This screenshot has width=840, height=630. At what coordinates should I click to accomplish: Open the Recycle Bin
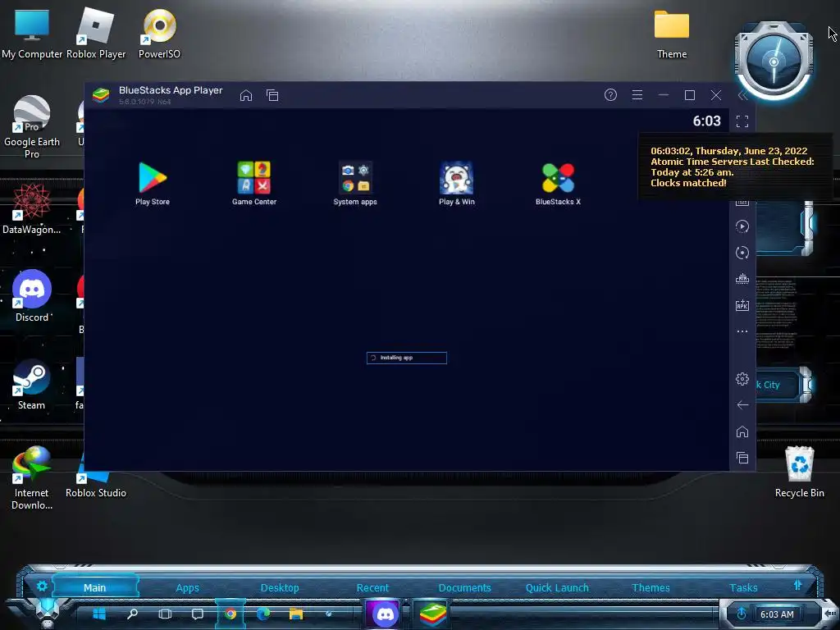(x=799, y=472)
